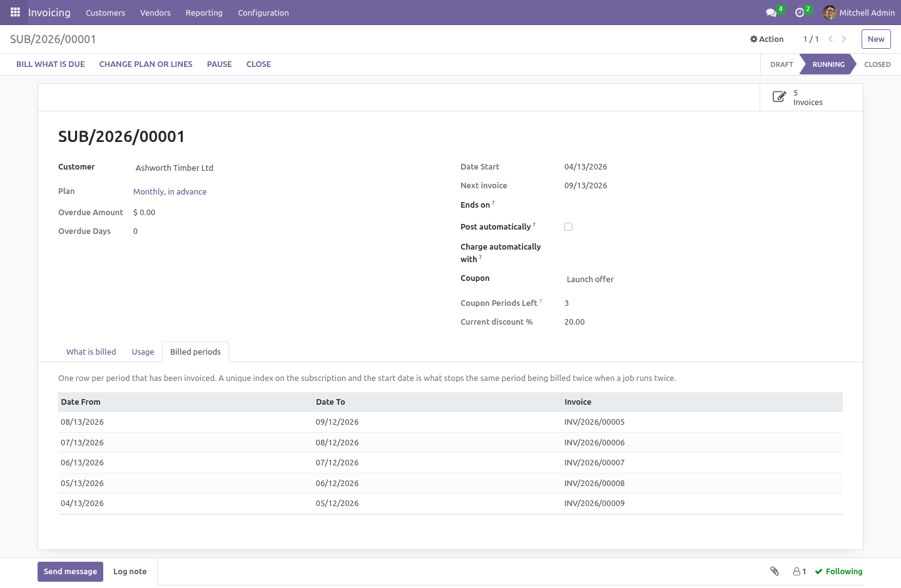Click the Charge automatically with help mark

tap(481, 257)
